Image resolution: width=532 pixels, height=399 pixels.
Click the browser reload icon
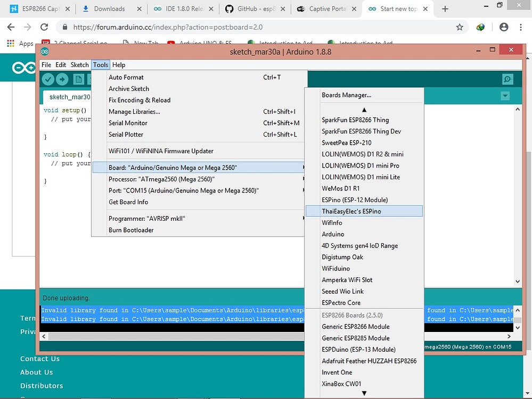point(44,27)
